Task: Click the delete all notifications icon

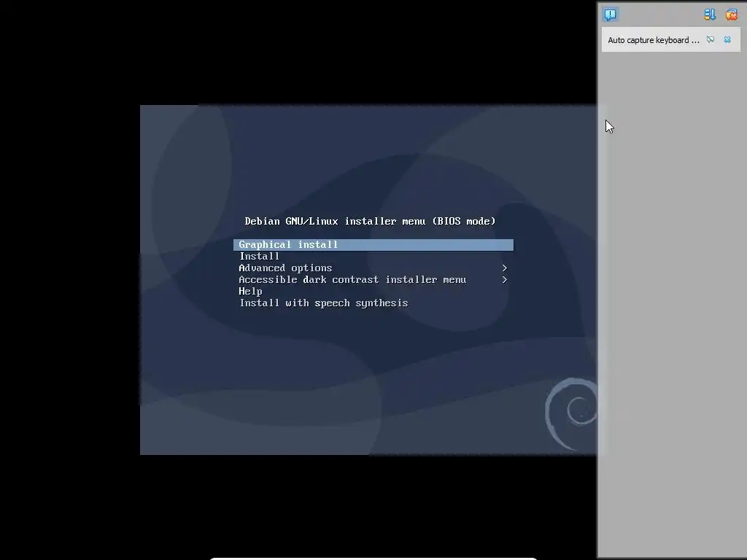Action: click(x=731, y=15)
